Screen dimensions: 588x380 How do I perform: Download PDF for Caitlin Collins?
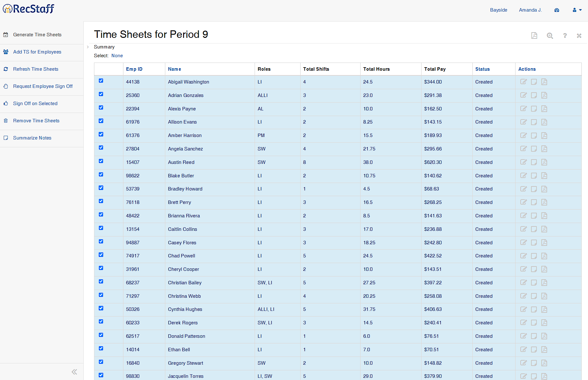tap(544, 229)
